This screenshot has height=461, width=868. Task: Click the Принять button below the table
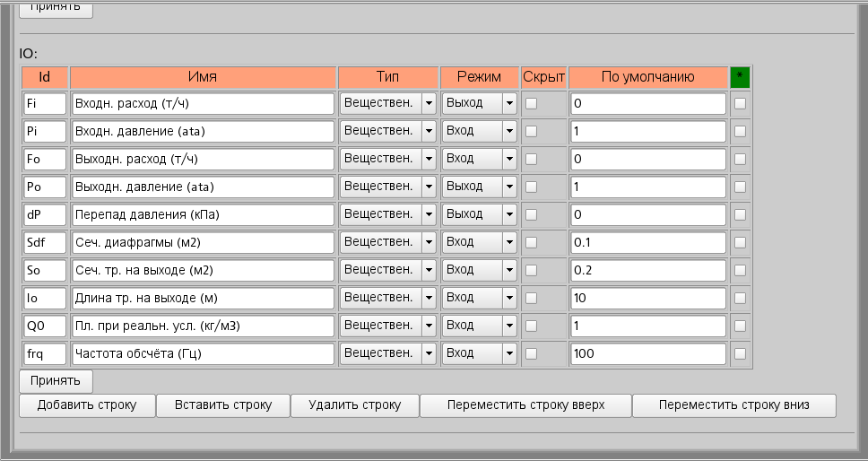[x=56, y=380]
